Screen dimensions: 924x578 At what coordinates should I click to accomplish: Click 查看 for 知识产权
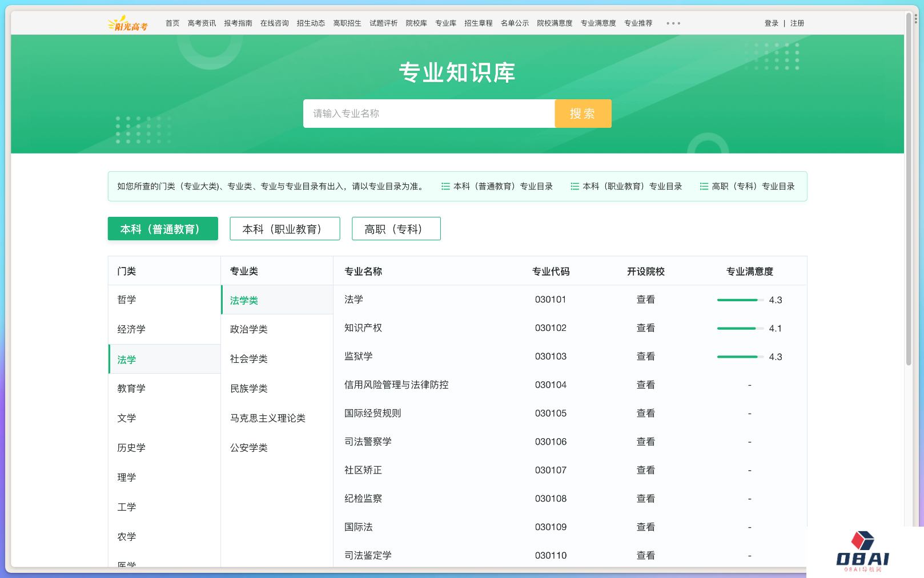tap(646, 328)
